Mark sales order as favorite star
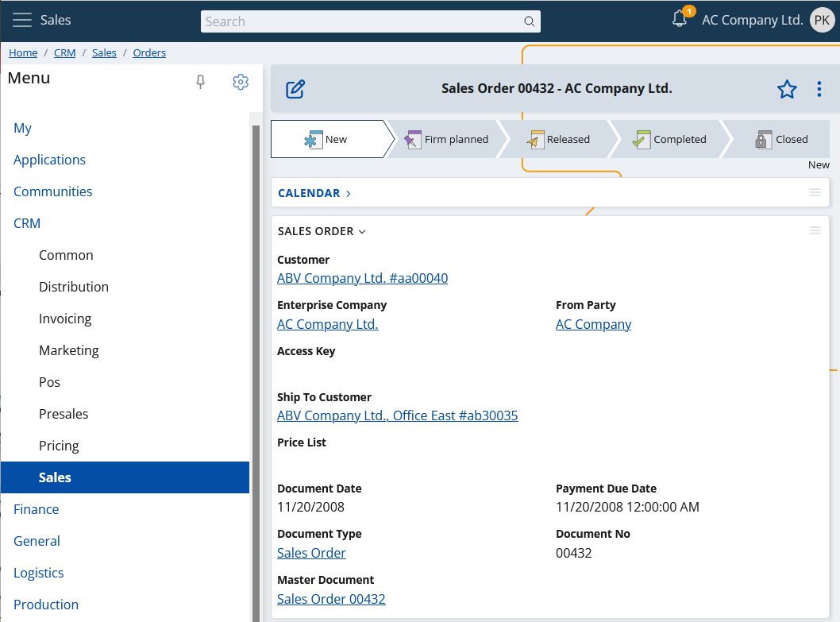The width and height of the screenshot is (840, 622). (x=787, y=89)
